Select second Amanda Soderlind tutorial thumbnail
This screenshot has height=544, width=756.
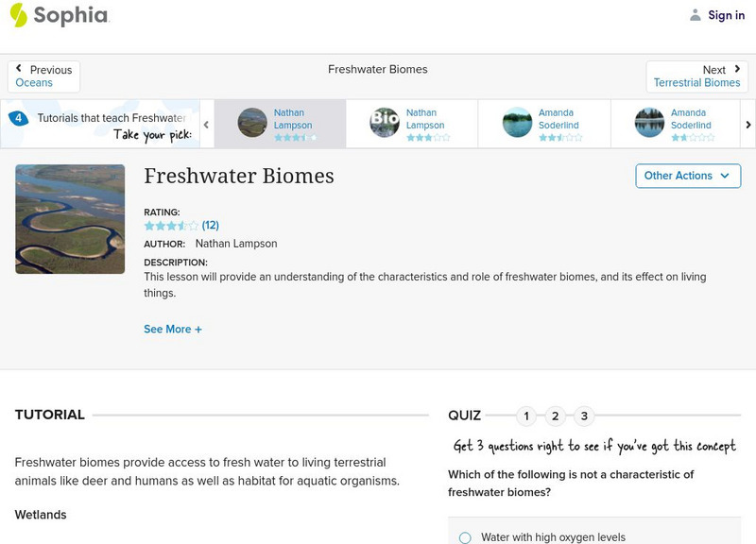point(649,123)
